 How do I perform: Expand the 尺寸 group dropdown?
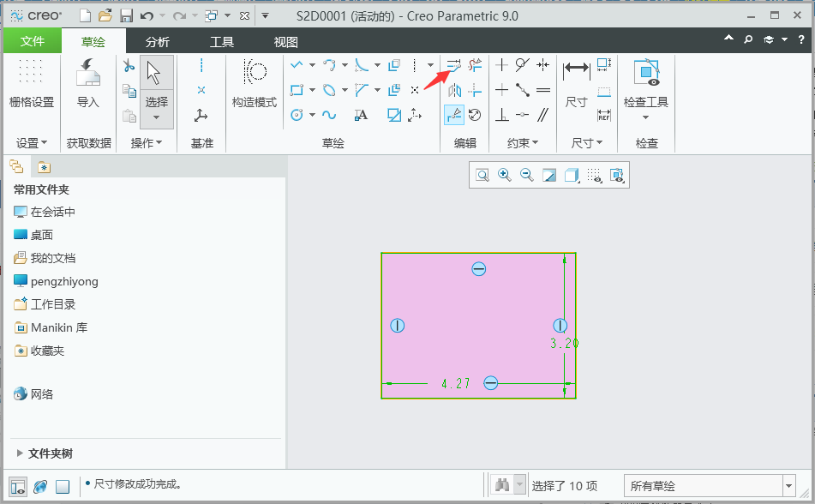click(587, 143)
